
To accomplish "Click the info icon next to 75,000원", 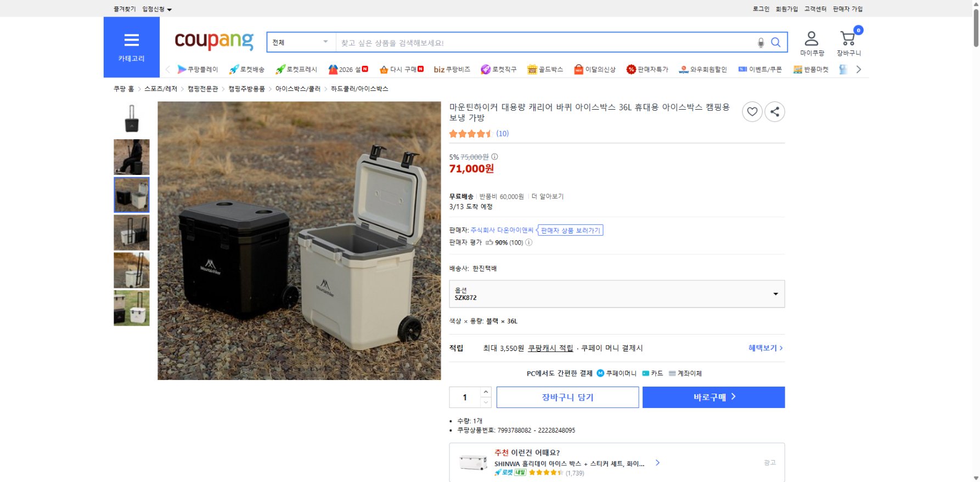I will 495,157.
